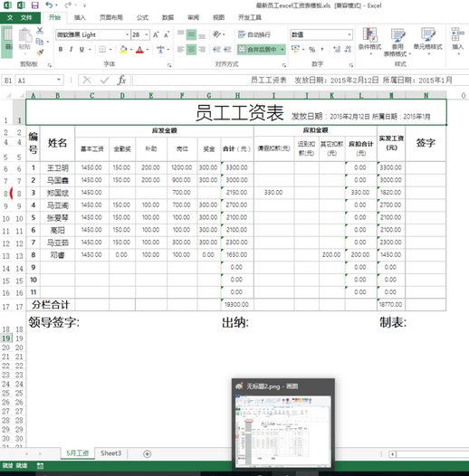The width and height of the screenshot is (469, 476).
Task: Click the Name Box field
Action: pos(35,81)
